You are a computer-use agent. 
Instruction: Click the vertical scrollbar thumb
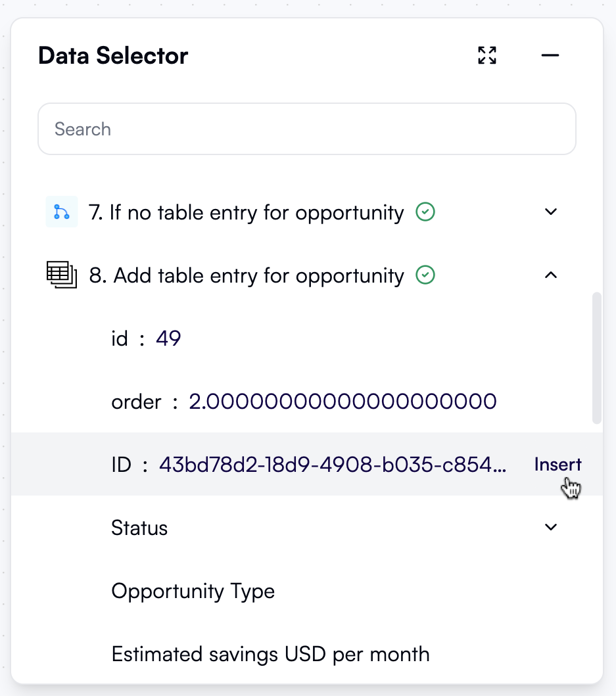(x=596, y=358)
